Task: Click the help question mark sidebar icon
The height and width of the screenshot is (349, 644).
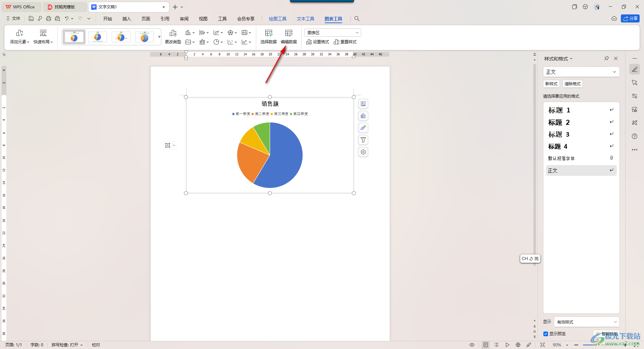Action: pyautogui.click(x=635, y=136)
